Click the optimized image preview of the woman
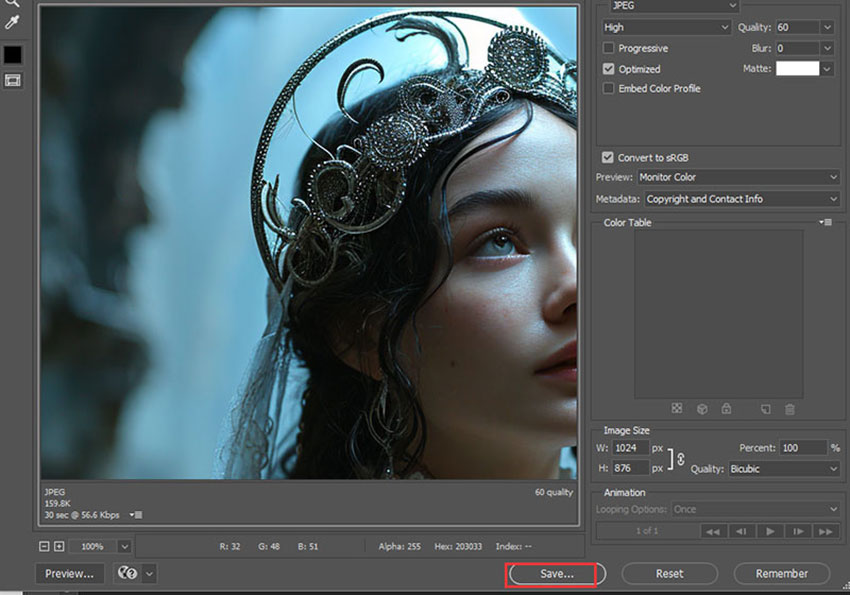The image size is (850, 595). point(309,243)
